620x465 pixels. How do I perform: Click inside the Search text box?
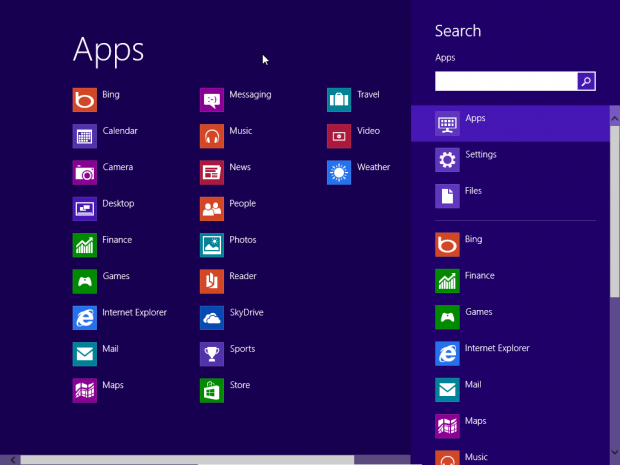[506, 81]
